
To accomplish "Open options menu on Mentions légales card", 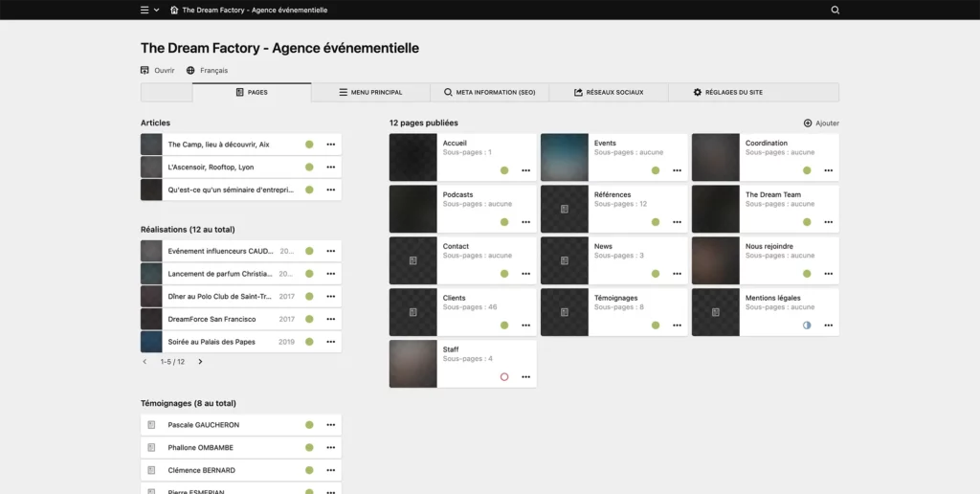I will 828,326.
